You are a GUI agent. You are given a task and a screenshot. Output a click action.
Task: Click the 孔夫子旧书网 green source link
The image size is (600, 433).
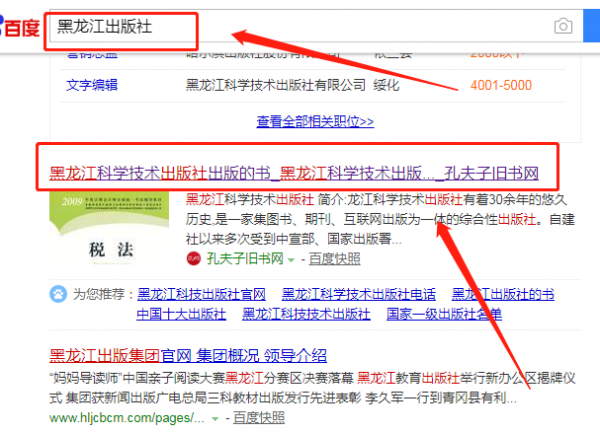[x=245, y=259]
